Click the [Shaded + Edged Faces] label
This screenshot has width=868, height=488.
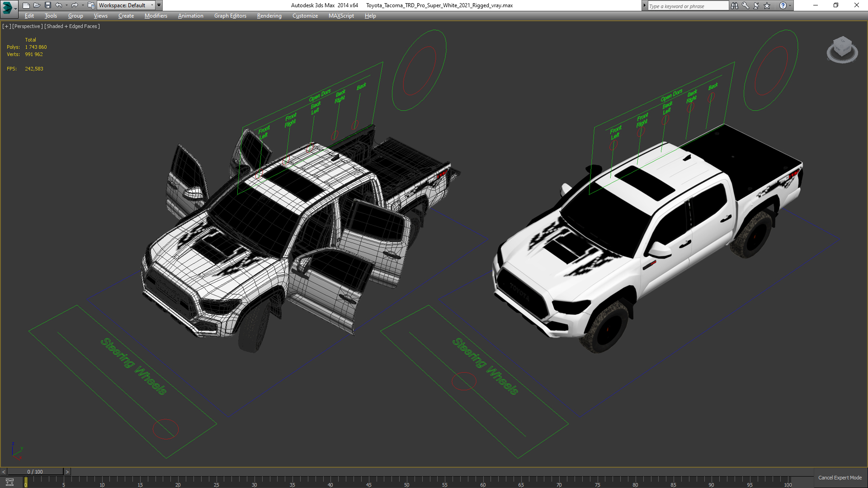[72, 26]
